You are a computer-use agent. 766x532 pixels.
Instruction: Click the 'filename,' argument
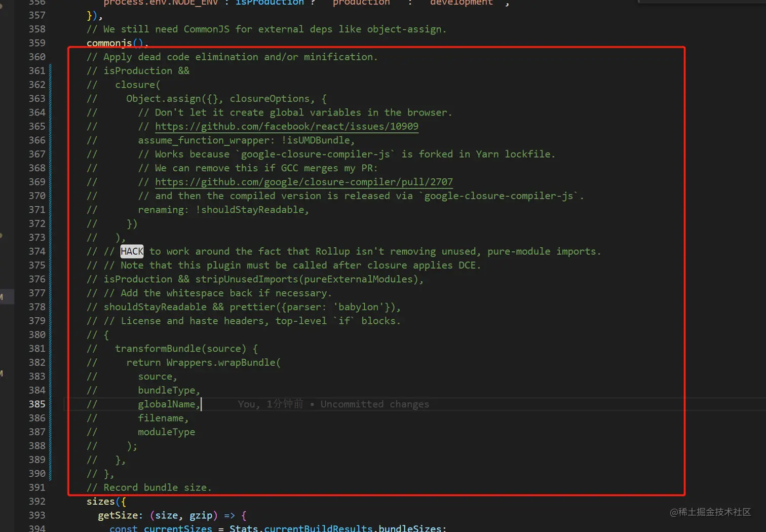[163, 418]
